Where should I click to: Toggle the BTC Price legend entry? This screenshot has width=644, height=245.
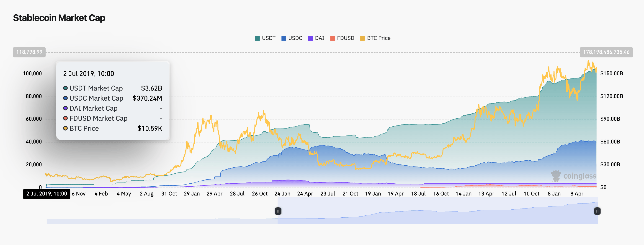[x=375, y=38]
